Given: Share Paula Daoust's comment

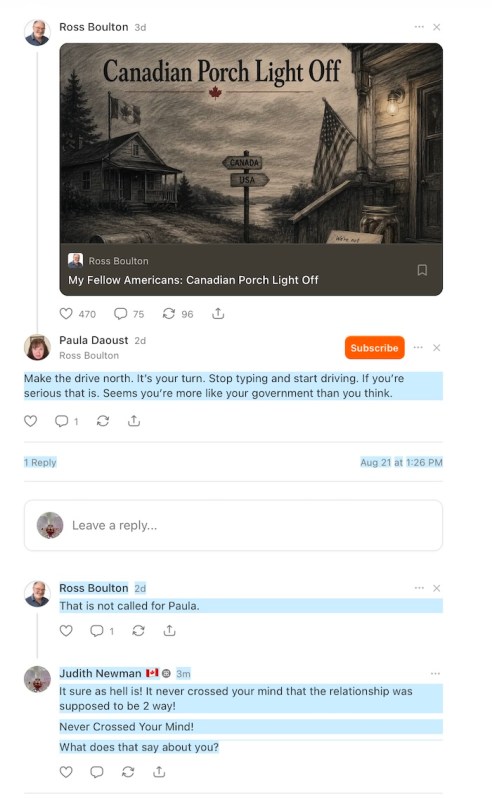Looking at the screenshot, I should (x=134, y=421).
